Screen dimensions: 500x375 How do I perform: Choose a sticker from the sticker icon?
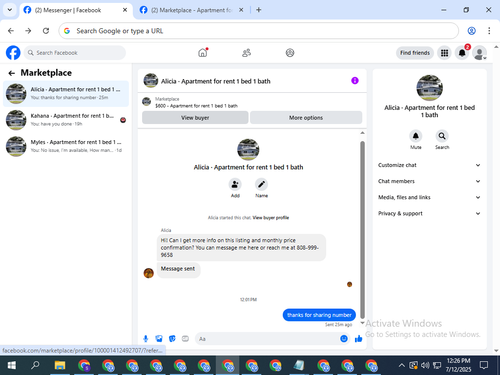point(172,339)
